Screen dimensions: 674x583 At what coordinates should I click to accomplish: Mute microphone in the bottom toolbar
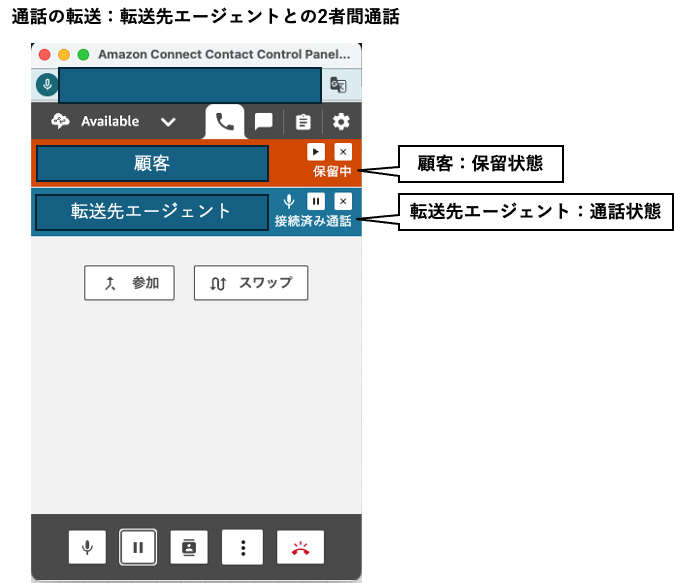coord(87,547)
